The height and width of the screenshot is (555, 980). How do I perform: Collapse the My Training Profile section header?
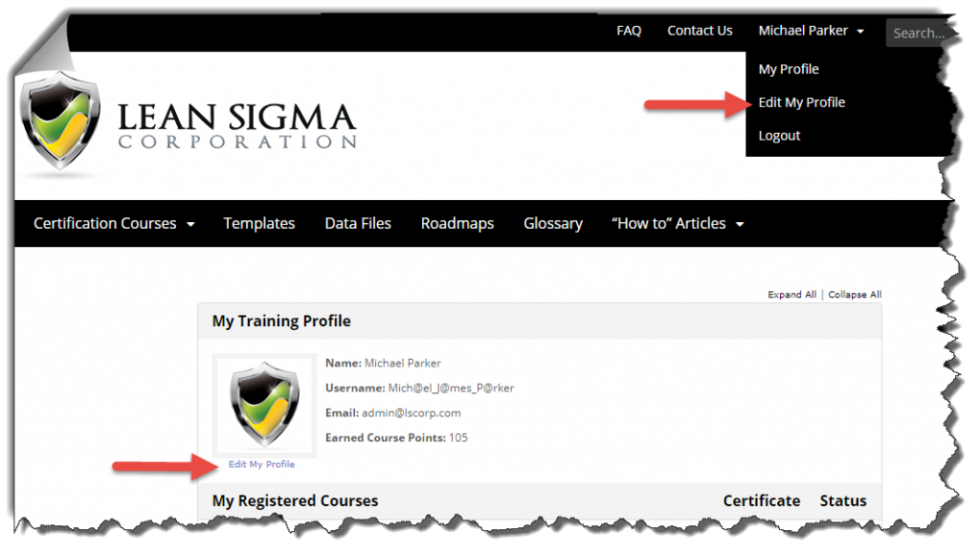[281, 322]
